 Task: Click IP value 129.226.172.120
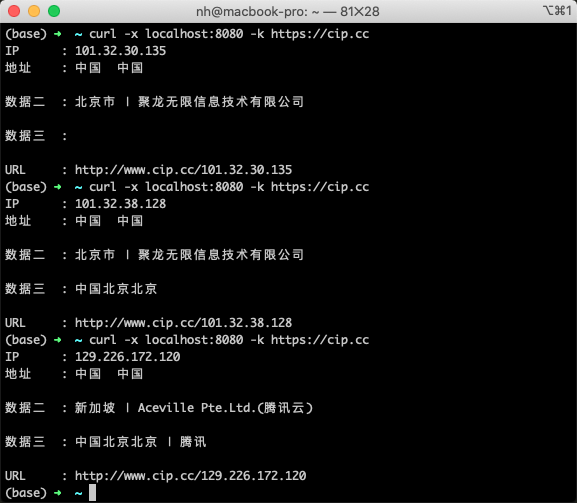[x=127, y=357]
